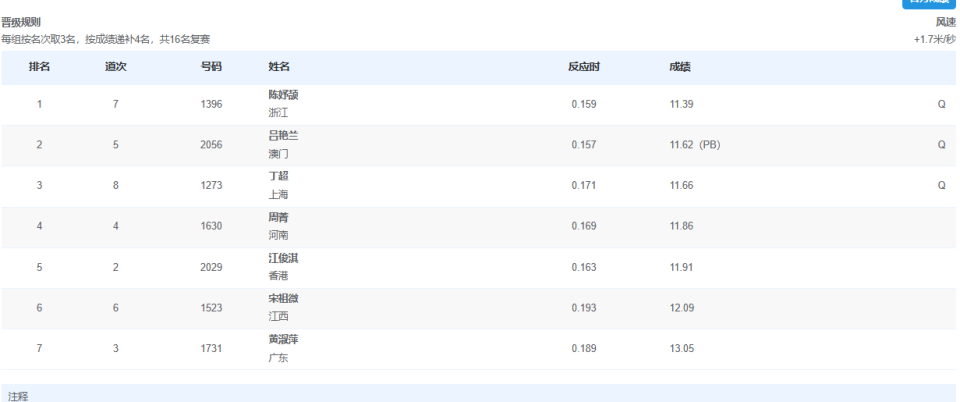Click the blue button at top right
960x402 pixels.
[x=929, y=3]
